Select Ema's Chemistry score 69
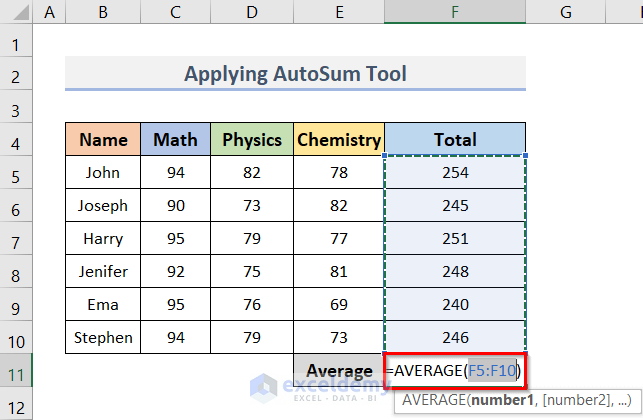Viewport: 643px width, 420px height. tap(339, 305)
